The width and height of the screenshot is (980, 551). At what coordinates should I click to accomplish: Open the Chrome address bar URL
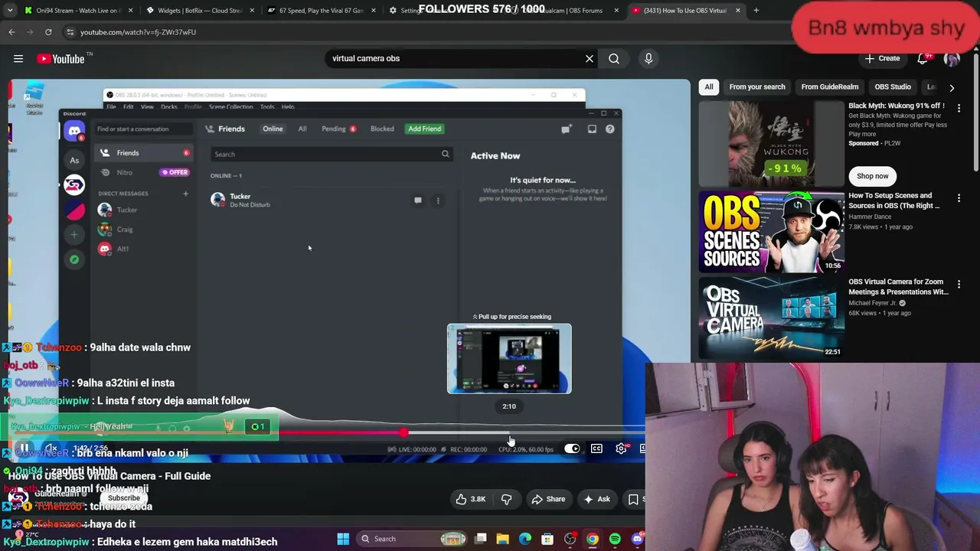[139, 32]
